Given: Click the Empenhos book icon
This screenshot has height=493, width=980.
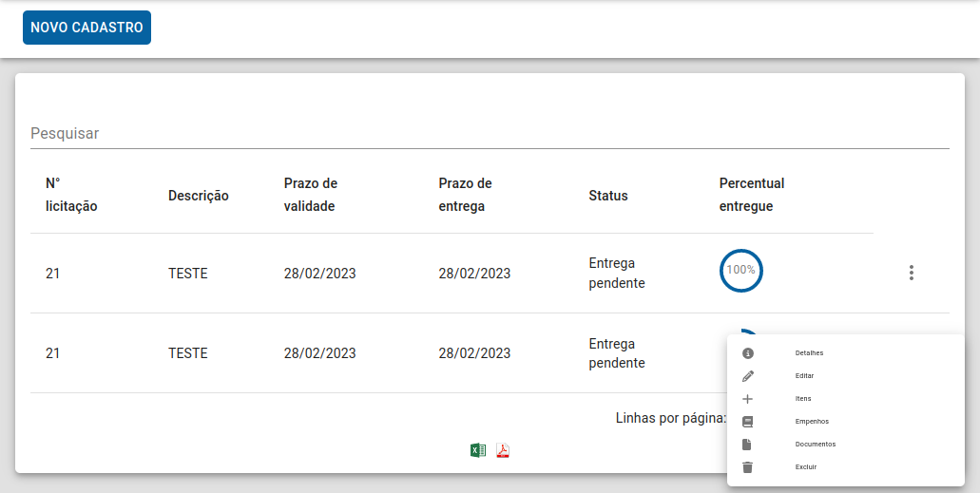Looking at the screenshot, I should coord(747,422).
